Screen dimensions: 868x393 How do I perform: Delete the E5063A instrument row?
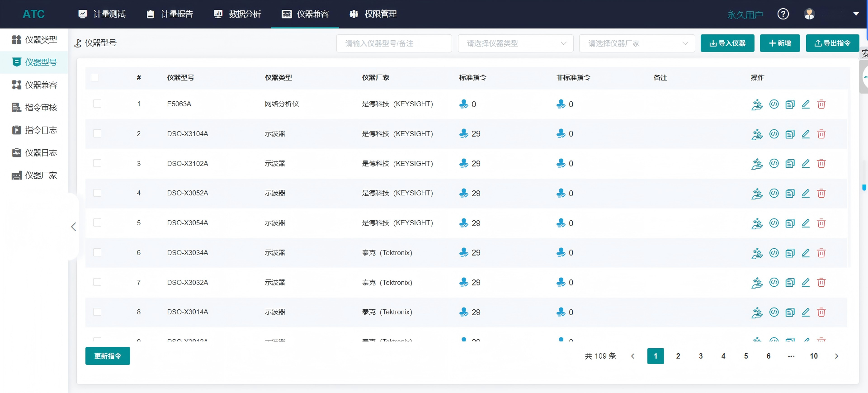coord(821,104)
